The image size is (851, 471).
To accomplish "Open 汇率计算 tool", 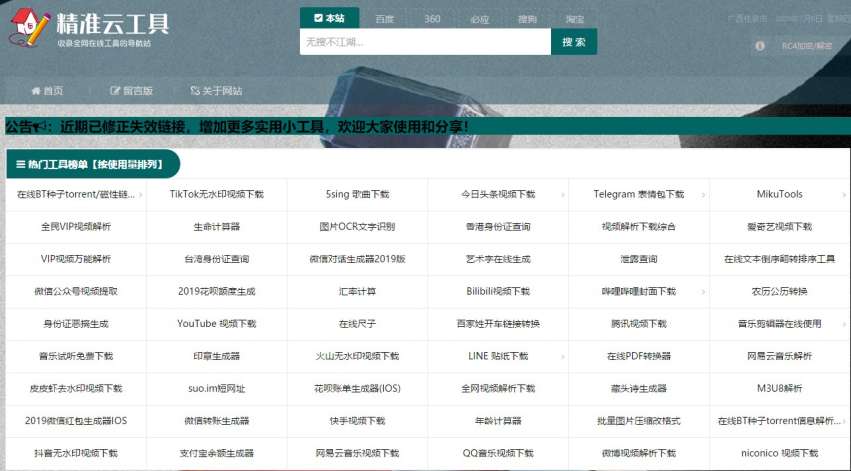I will (x=357, y=291).
